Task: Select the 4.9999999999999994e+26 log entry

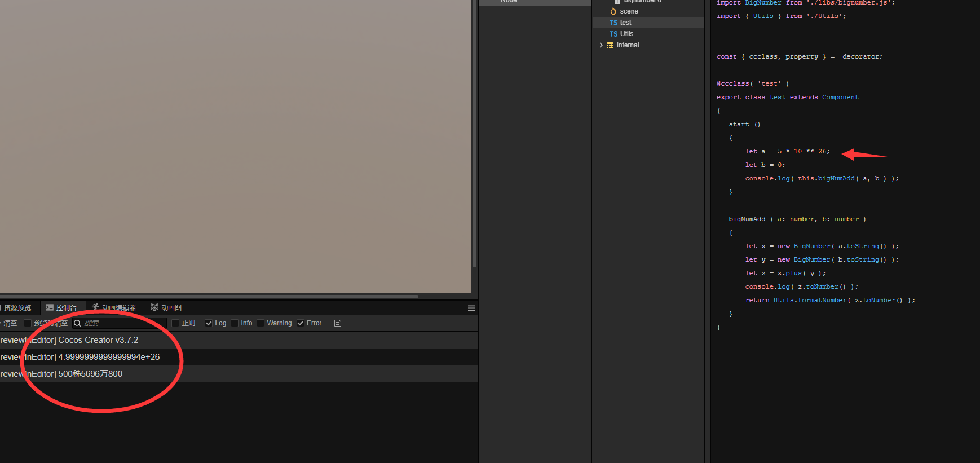Action: (x=239, y=357)
